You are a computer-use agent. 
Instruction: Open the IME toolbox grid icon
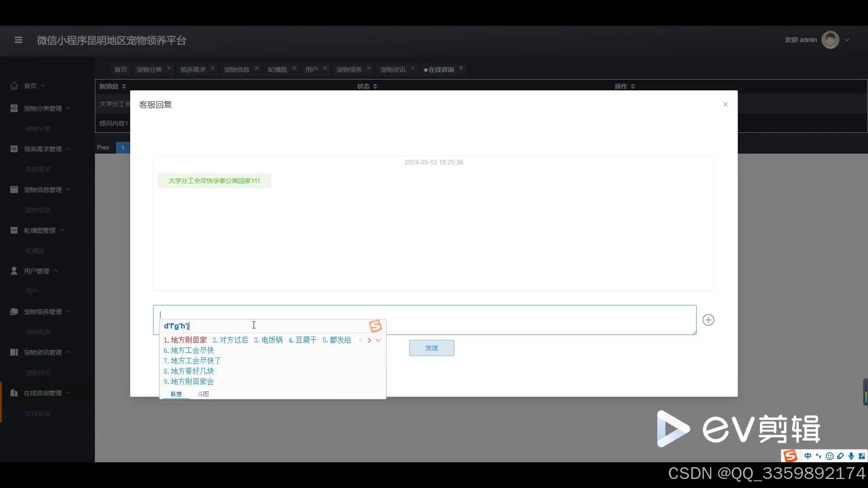(x=862, y=456)
